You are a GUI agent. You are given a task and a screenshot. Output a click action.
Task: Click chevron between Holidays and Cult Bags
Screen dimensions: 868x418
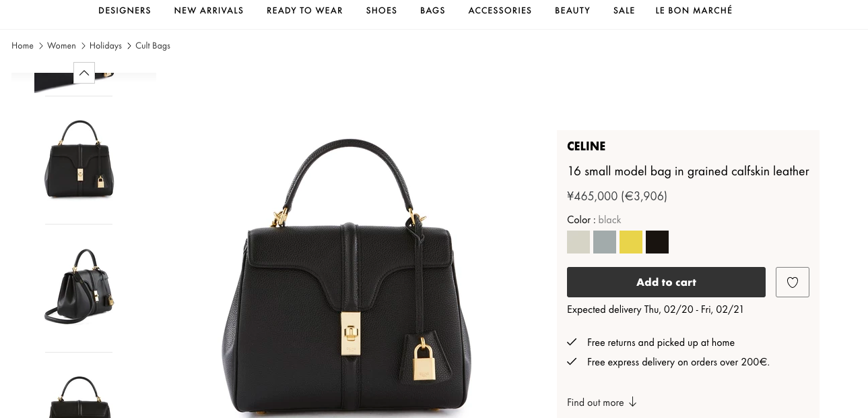click(x=129, y=46)
